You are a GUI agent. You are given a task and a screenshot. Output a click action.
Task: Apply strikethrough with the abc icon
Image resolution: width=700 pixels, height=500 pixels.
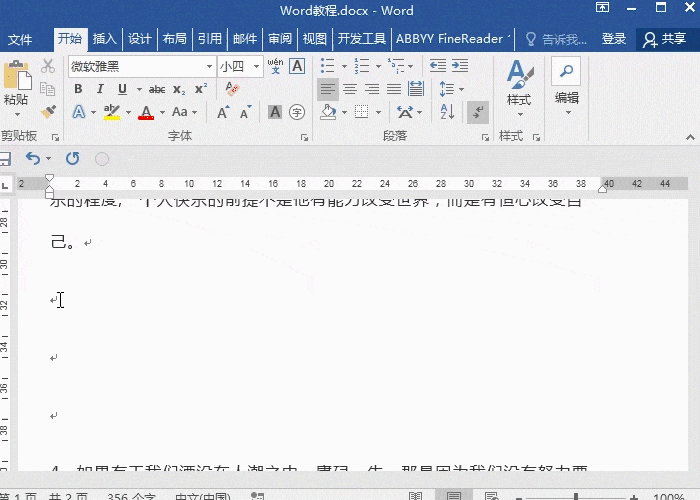pos(157,89)
